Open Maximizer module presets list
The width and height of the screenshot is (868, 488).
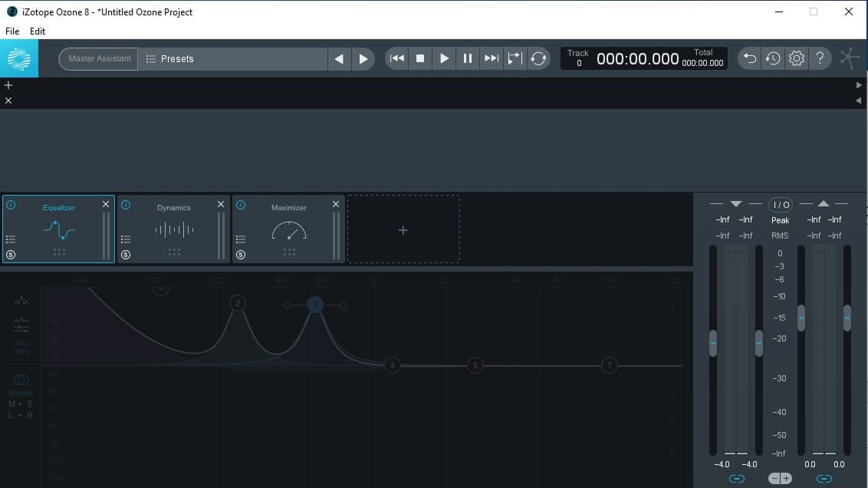(x=241, y=239)
